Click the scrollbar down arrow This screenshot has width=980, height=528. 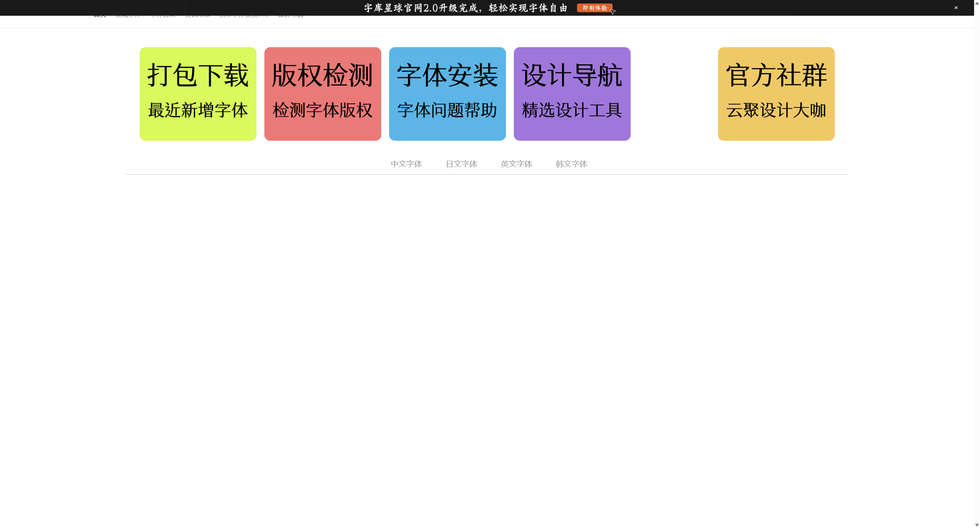pyautogui.click(x=977, y=525)
